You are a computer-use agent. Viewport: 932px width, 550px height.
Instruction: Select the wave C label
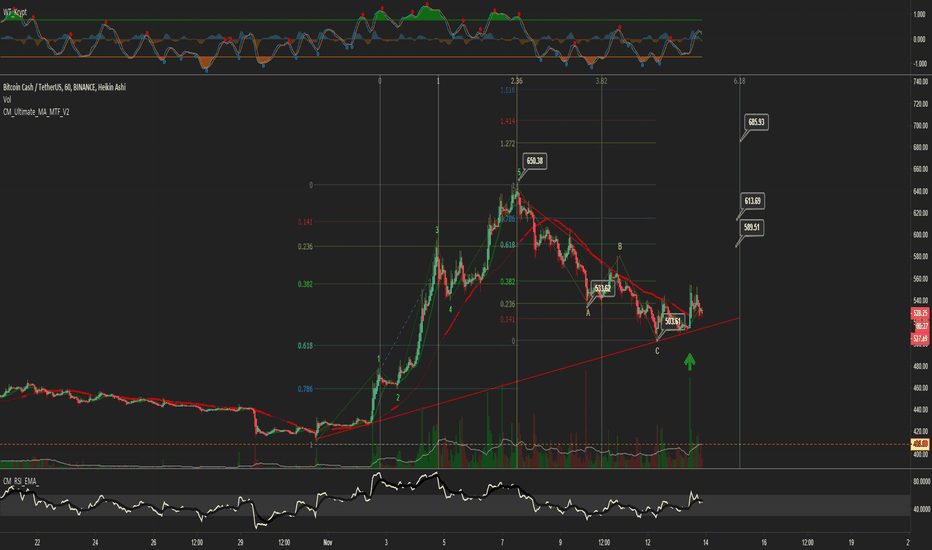(x=657, y=351)
